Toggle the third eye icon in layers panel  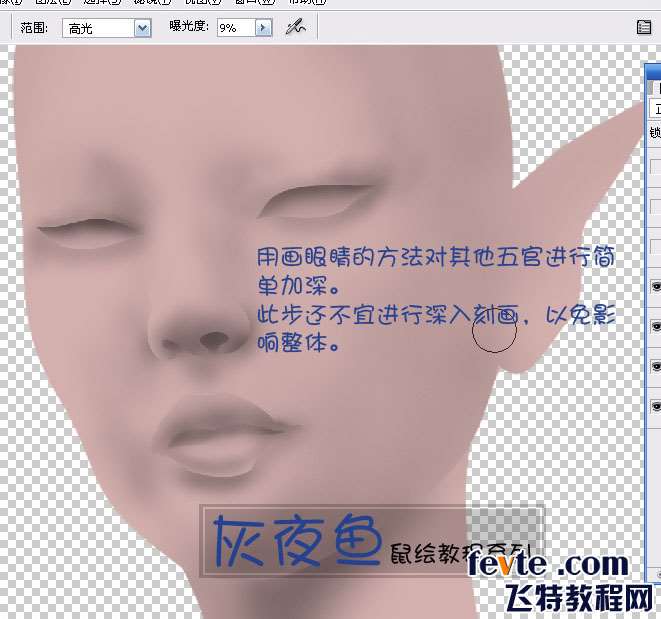click(656, 366)
